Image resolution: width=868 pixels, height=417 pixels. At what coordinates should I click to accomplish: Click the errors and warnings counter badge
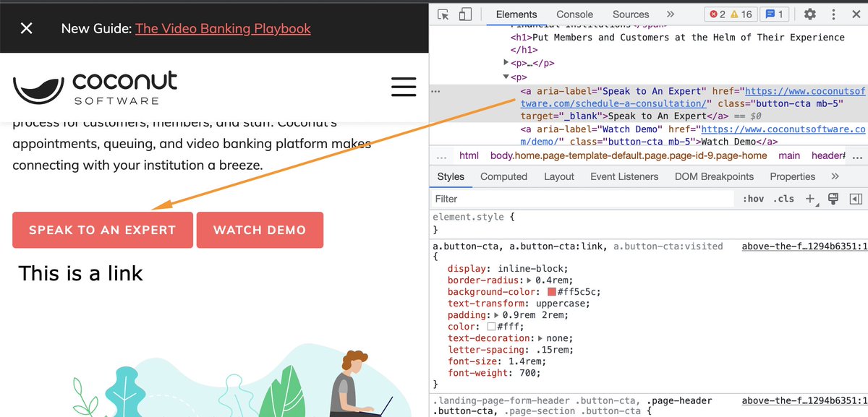coord(730,14)
